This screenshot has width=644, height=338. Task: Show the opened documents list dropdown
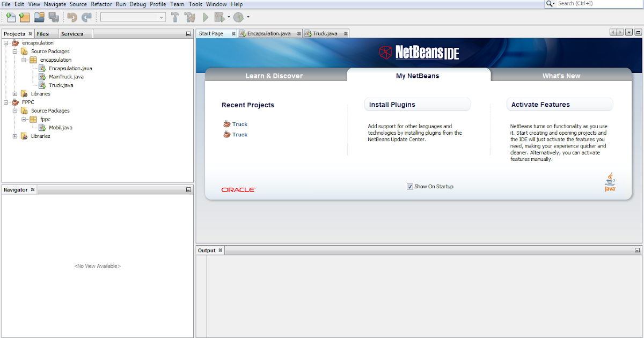[629, 33]
